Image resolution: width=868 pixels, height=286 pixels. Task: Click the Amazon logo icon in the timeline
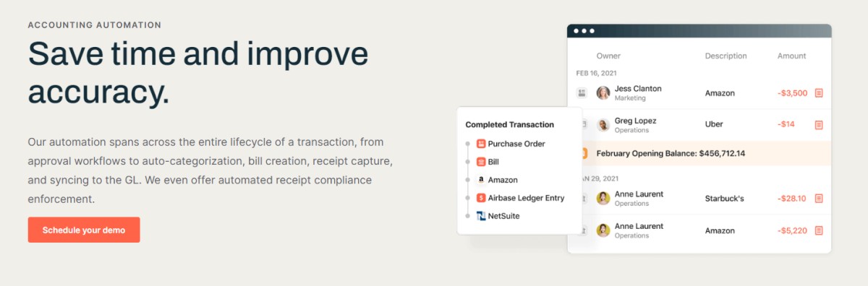click(x=481, y=180)
